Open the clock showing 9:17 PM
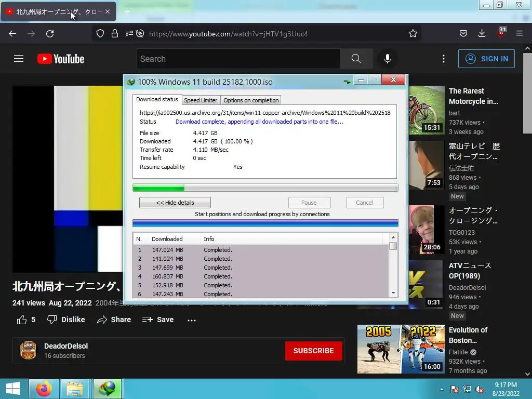The height and width of the screenshot is (399, 532). [x=506, y=389]
